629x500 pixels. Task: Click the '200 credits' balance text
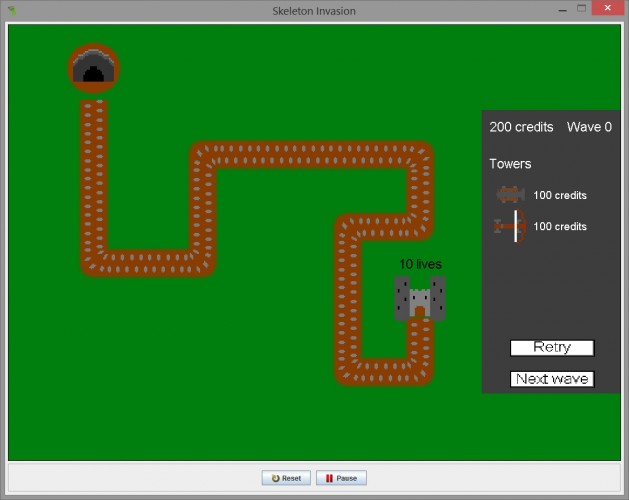tap(521, 127)
